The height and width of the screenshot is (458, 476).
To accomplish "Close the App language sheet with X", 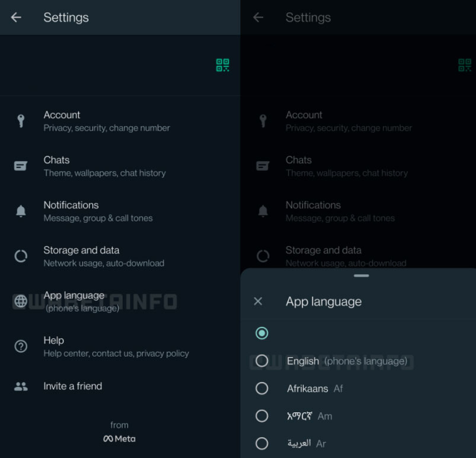I will (x=258, y=301).
